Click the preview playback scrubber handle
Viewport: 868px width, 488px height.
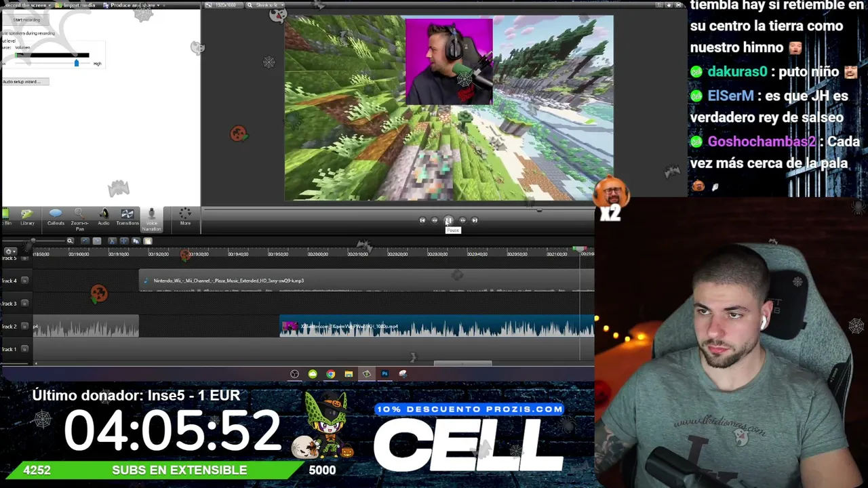(539, 210)
